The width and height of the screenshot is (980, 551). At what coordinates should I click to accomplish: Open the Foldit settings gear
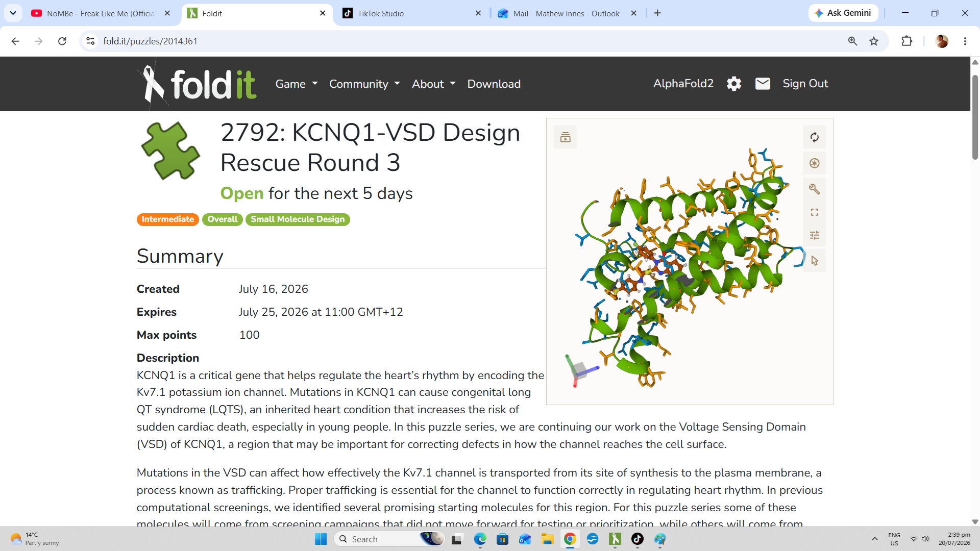point(733,84)
